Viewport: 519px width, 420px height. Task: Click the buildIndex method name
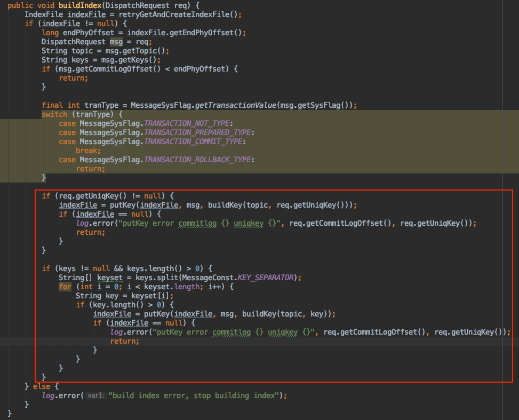80,5
